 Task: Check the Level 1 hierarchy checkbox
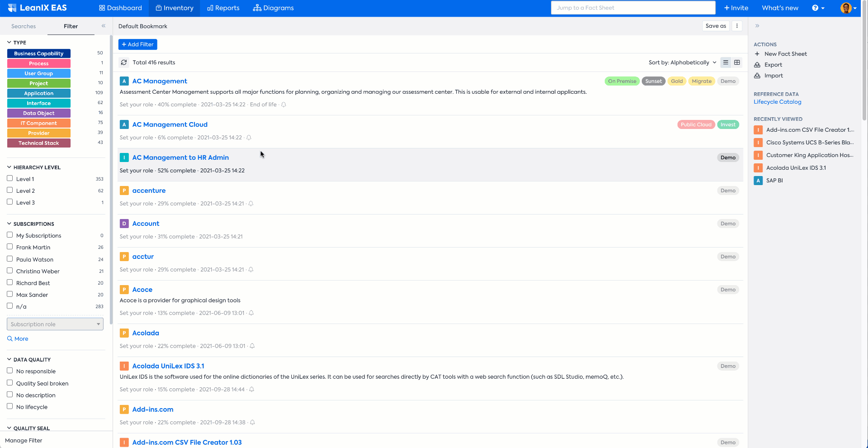click(x=10, y=178)
